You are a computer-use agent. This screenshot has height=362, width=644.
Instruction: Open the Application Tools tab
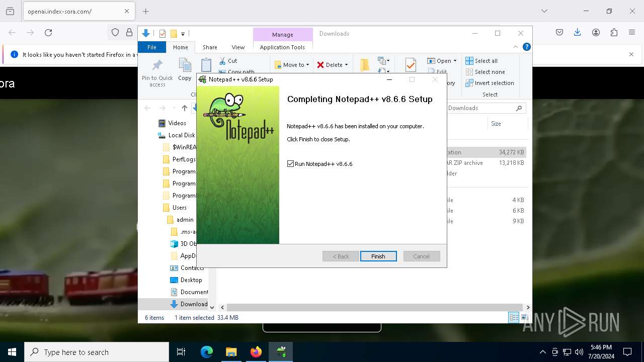tap(282, 47)
